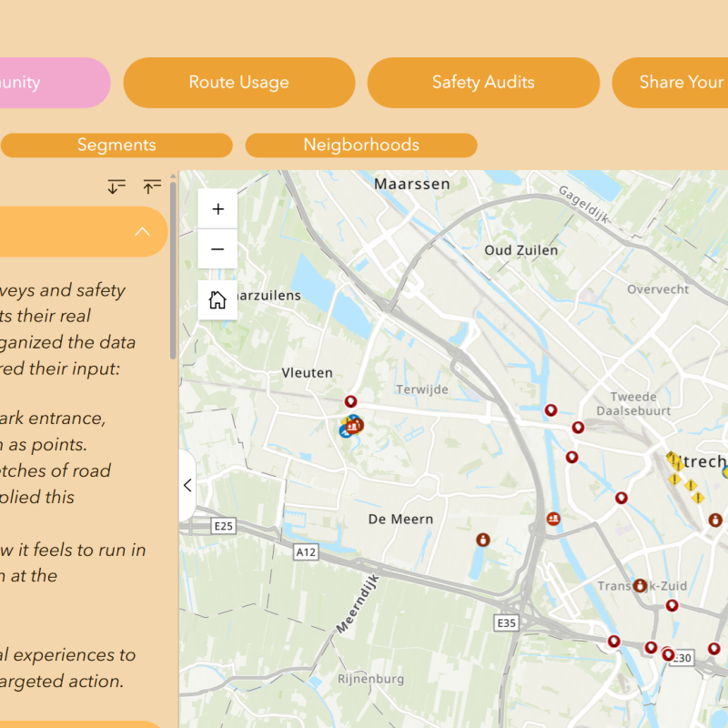The height and width of the screenshot is (728, 728).
Task: Collapse all accordion sections
Action: coord(152,187)
